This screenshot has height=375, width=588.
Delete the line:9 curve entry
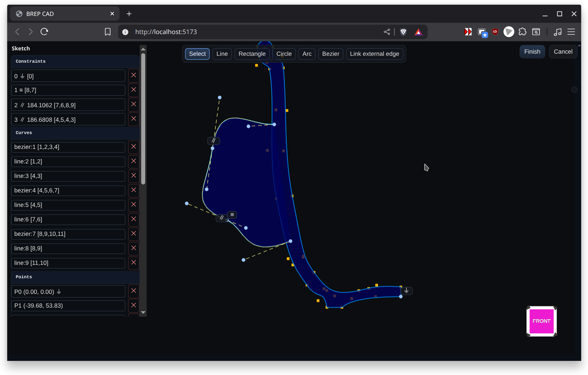134,263
